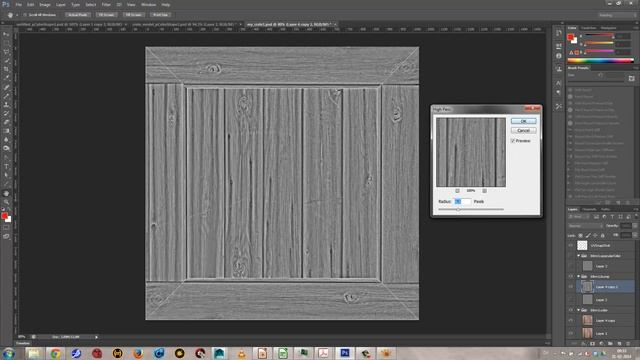The image size is (640, 360).
Task: Click the Windows Start button
Action: (9, 353)
